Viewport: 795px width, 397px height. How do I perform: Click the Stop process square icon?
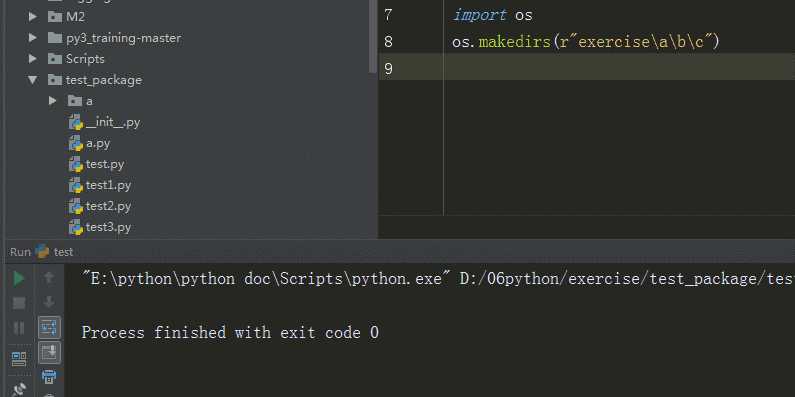click(x=19, y=303)
